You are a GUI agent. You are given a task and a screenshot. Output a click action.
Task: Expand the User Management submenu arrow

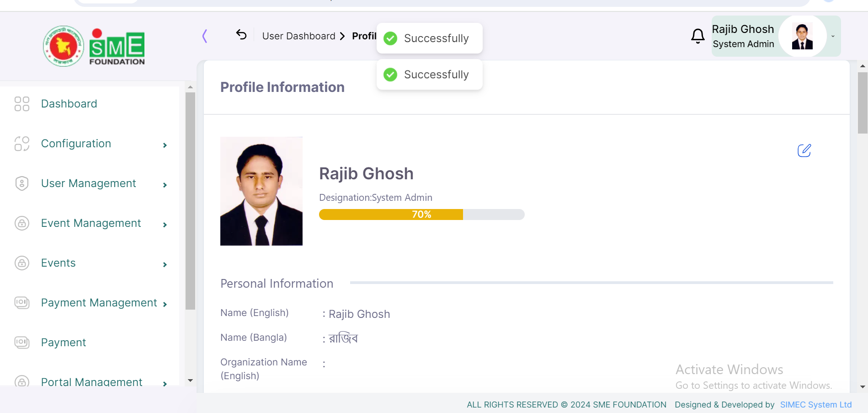(x=165, y=185)
